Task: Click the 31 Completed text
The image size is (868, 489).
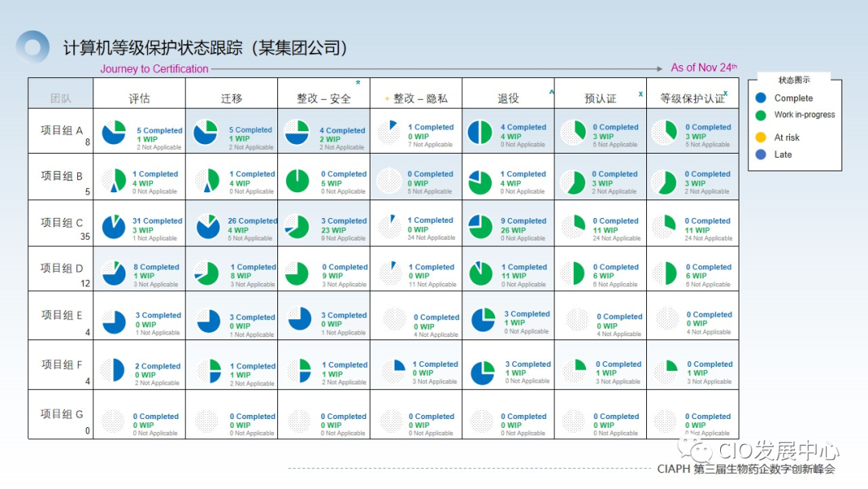Action: tap(158, 220)
